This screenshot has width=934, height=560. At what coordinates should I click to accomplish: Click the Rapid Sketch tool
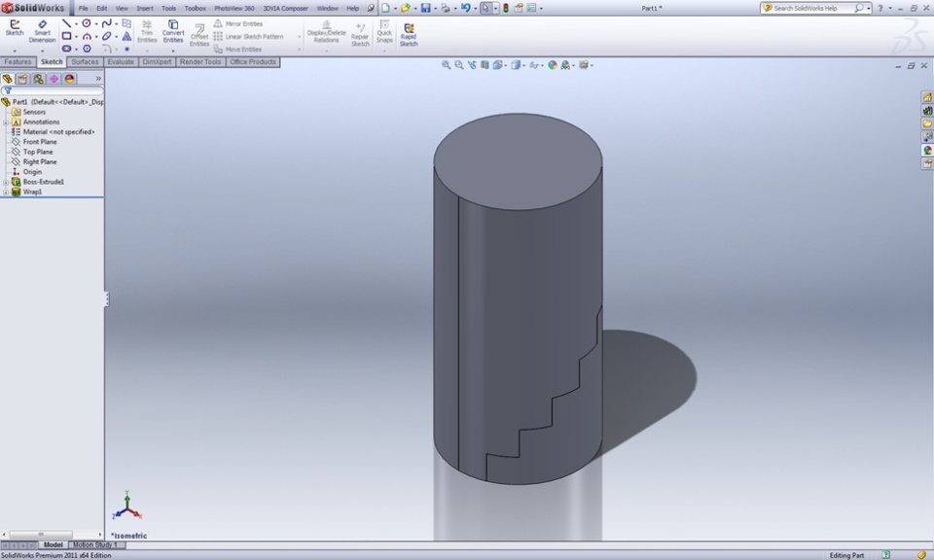point(409,35)
